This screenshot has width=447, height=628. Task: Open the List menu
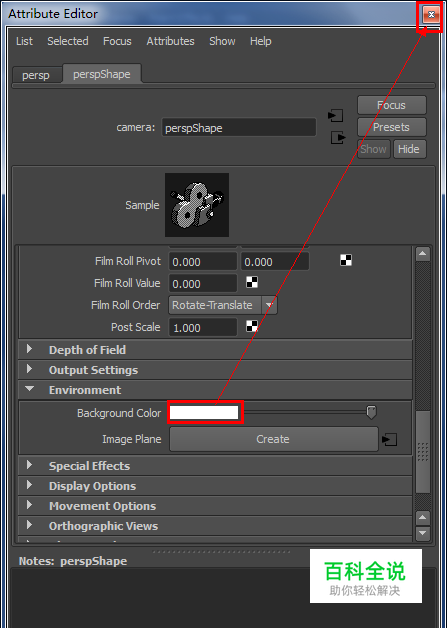pyautogui.click(x=24, y=41)
